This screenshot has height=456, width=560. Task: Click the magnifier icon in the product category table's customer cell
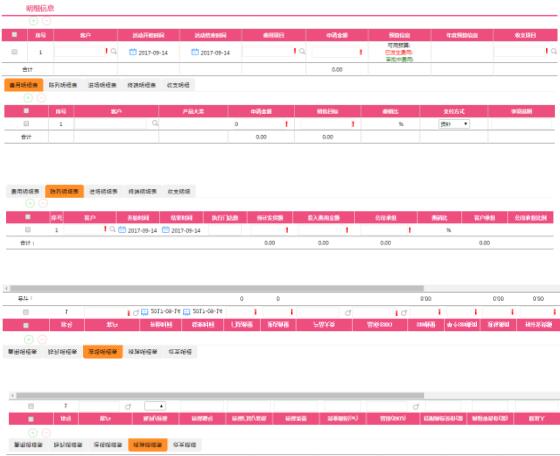tap(155, 123)
